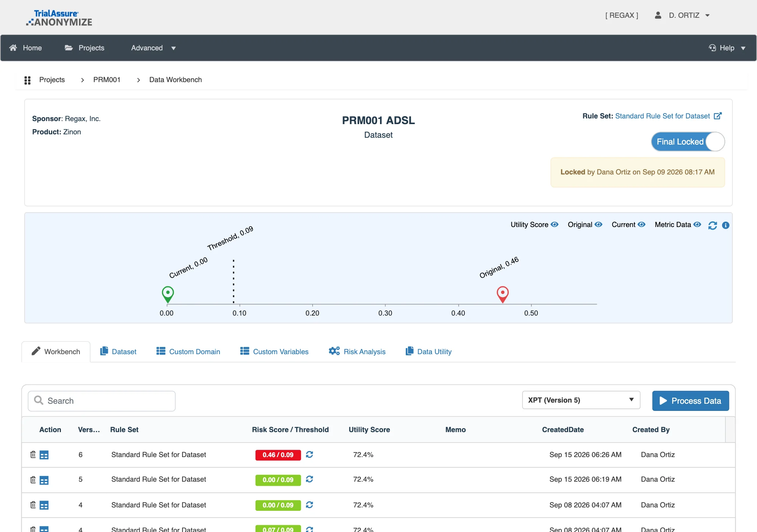Click into the Search field
The width and height of the screenshot is (757, 532).
click(x=102, y=401)
